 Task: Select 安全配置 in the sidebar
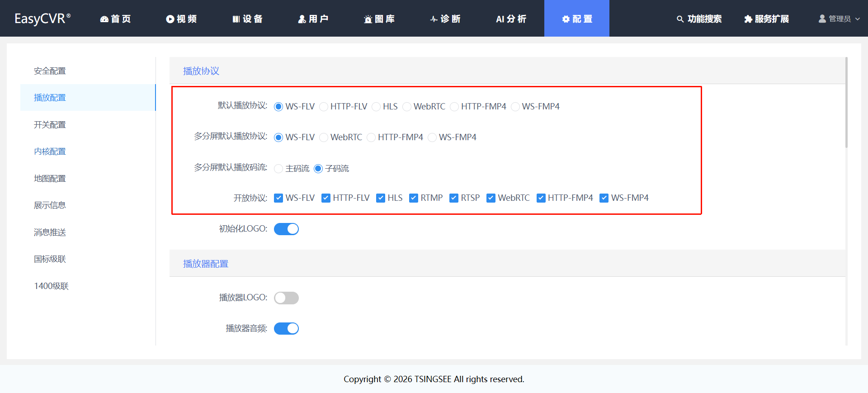point(88,71)
